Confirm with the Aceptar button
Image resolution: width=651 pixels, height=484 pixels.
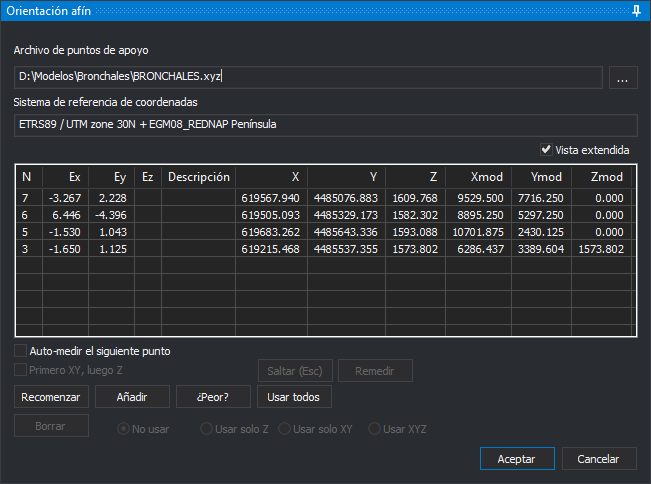pos(517,459)
